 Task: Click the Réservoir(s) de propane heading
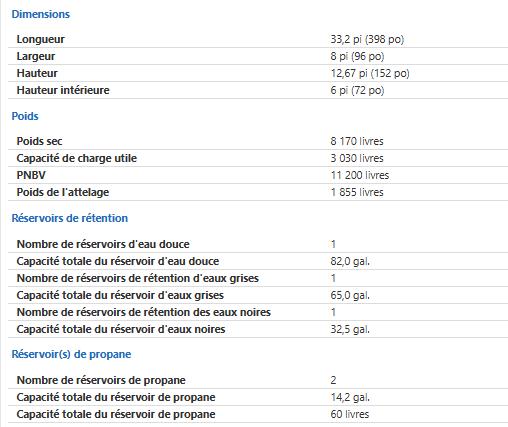point(71,354)
